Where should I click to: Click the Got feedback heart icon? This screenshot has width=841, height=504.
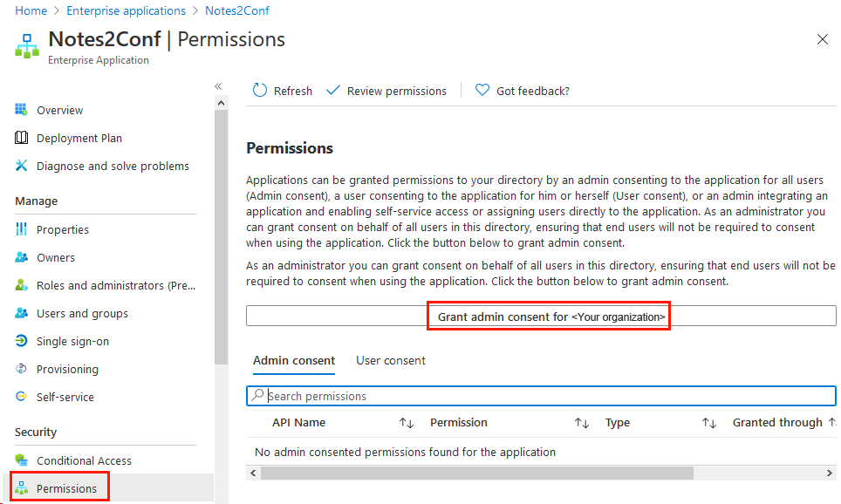point(482,91)
